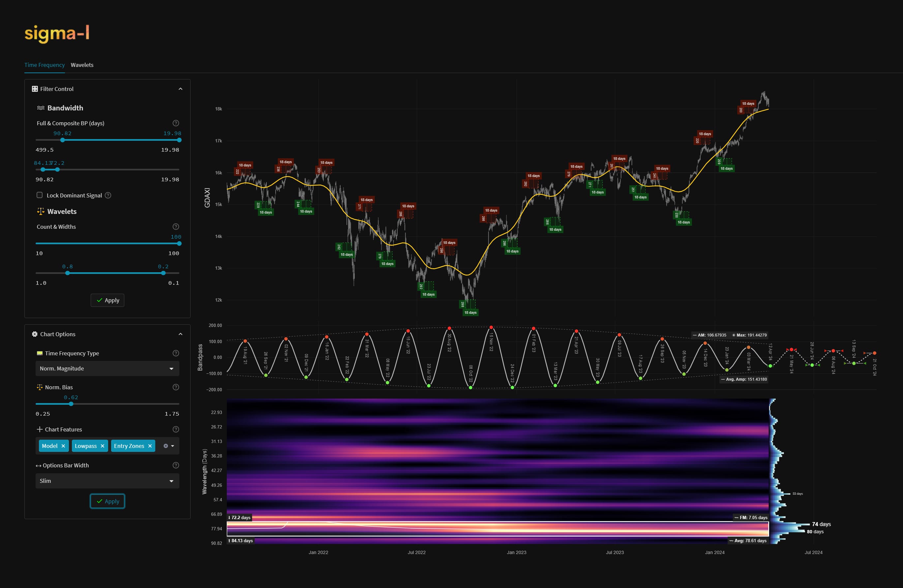Click help icon beside Lock Dominant Signal

point(108,195)
